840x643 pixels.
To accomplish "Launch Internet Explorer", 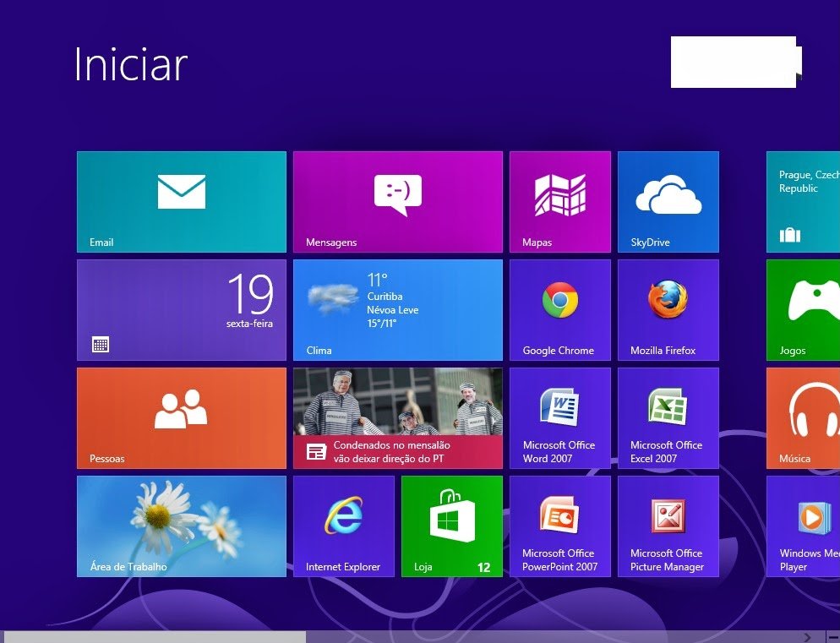I will (x=343, y=526).
